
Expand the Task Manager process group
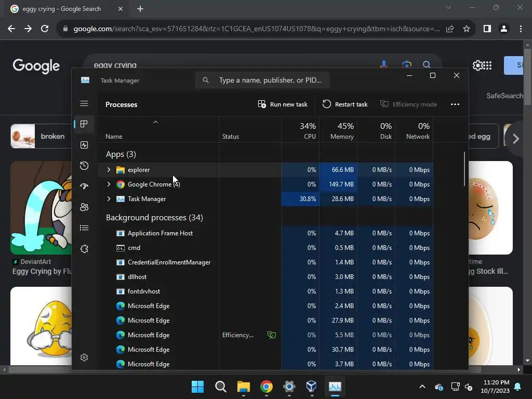109,199
